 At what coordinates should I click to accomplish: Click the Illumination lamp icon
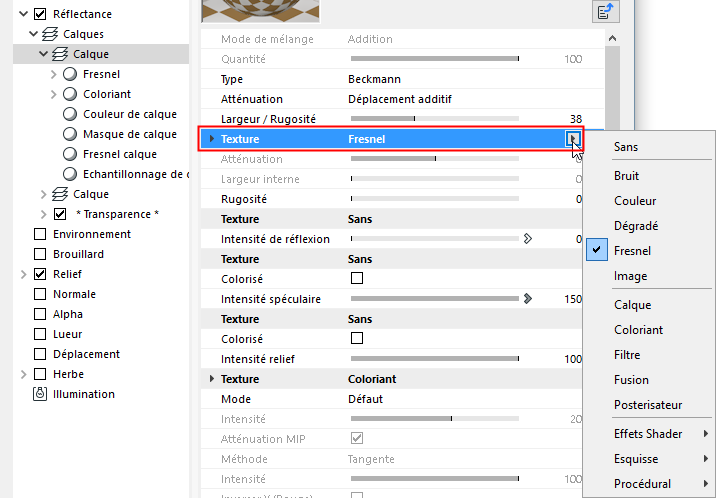pos(40,393)
